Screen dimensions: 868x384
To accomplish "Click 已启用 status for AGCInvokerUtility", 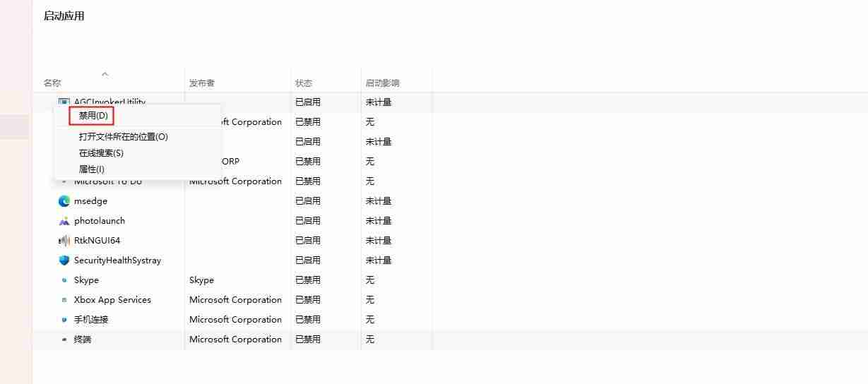I will click(x=308, y=102).
